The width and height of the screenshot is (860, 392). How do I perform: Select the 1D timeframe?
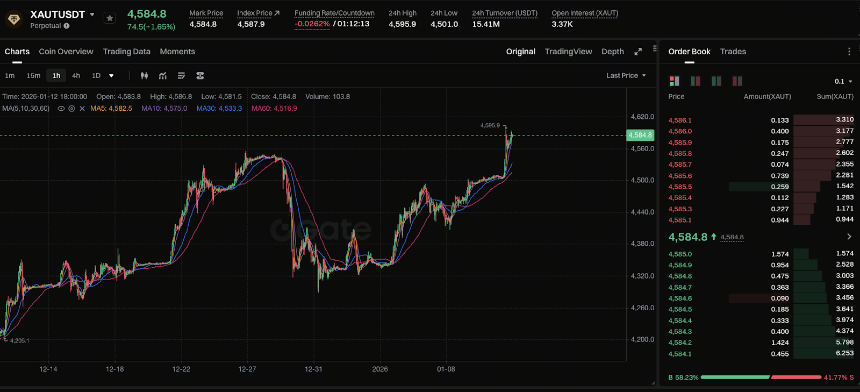96,76
